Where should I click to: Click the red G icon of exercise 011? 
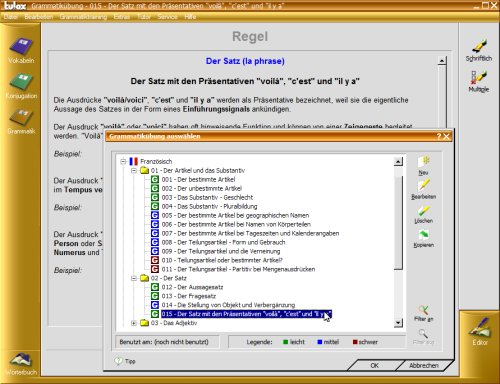[x=155, y=269]
